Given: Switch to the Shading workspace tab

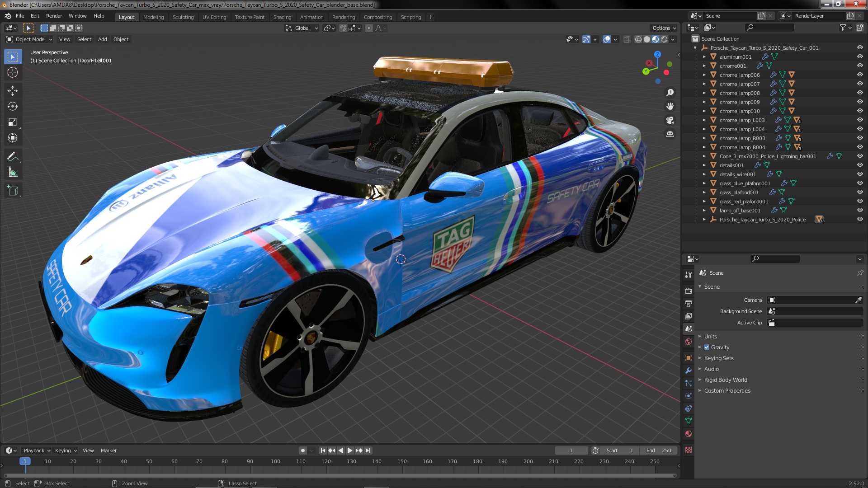Looking at the screenshot, I should pyautogui.click(x=282, y=17).
